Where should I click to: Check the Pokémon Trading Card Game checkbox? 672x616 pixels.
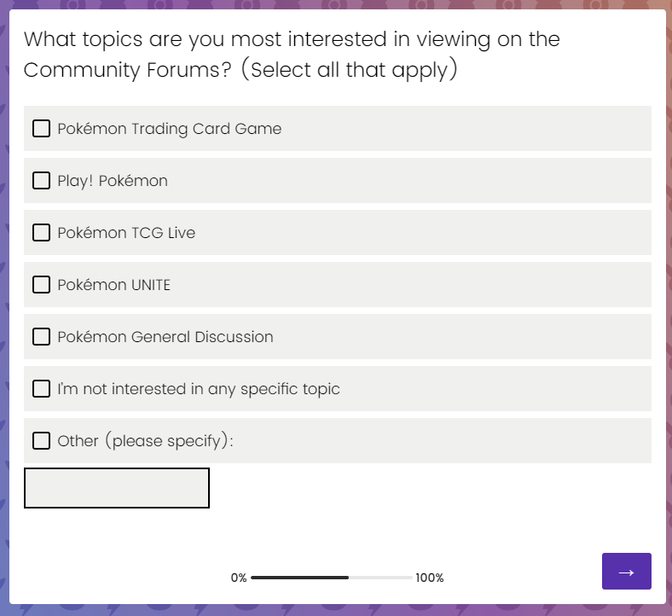41,129
